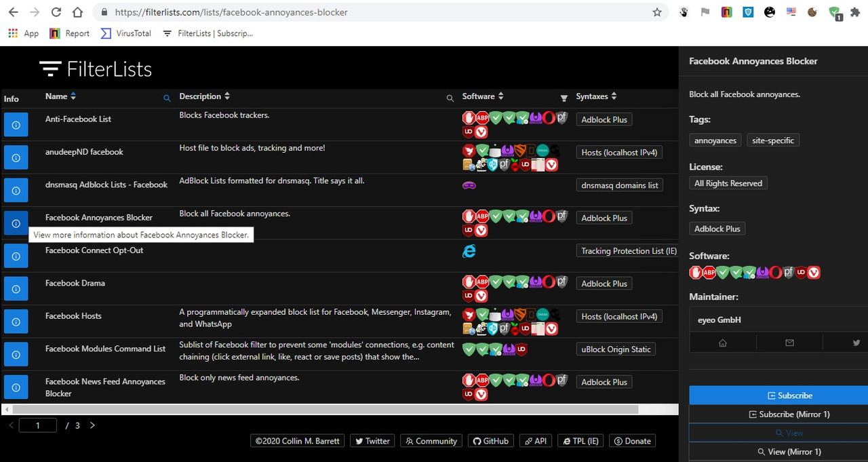Click Adblock Plus tag for Facebook Drama
The height and width of the screenshot is (462, 868).
pos(604,284)
